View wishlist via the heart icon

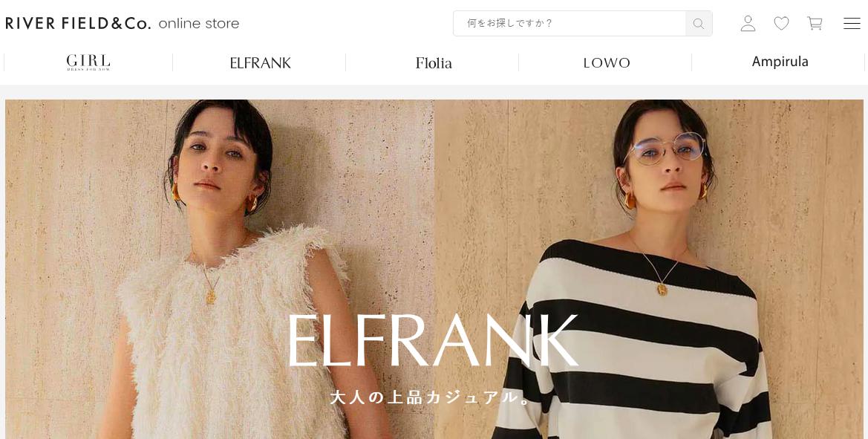[x=781, y=23]
